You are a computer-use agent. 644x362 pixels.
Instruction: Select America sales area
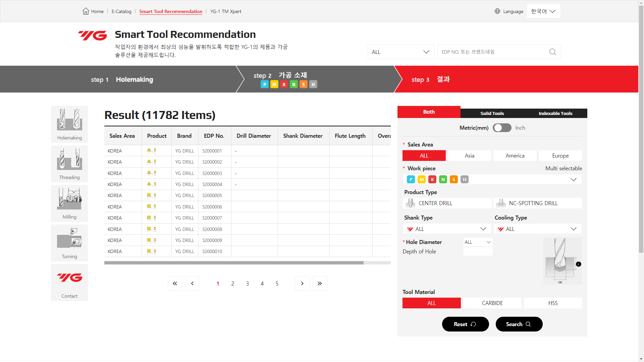pyautogui.click(x=515, y=156)
